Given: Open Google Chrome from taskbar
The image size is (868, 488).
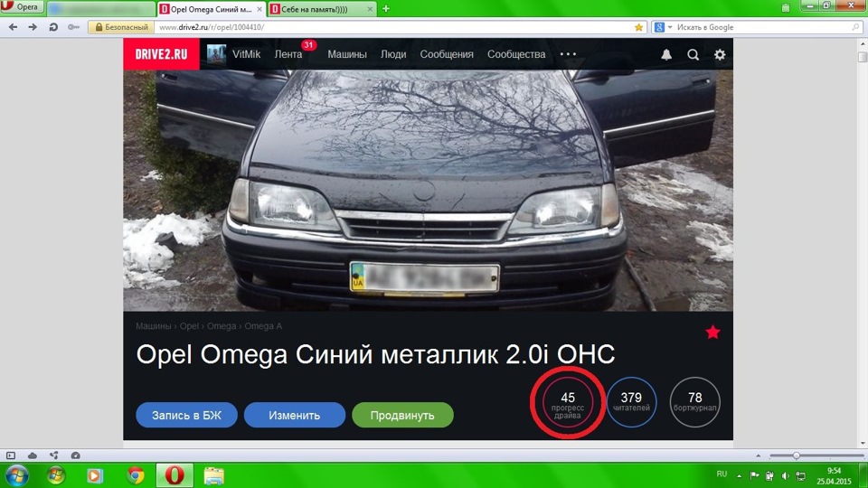Looking at the screenshot, I should pos(135,475).
